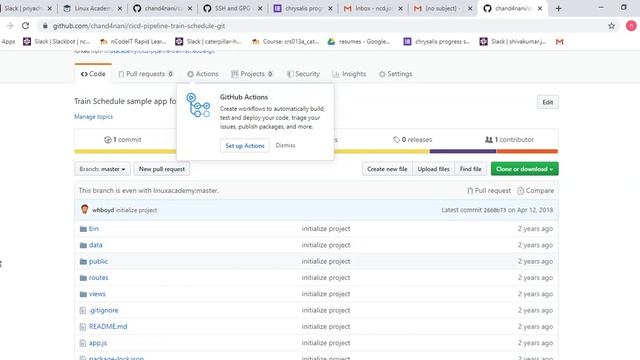Click the routes folder icon
The width and height of the screenshot is (640, 360).
pyautogui.click(x=83, y=278)
